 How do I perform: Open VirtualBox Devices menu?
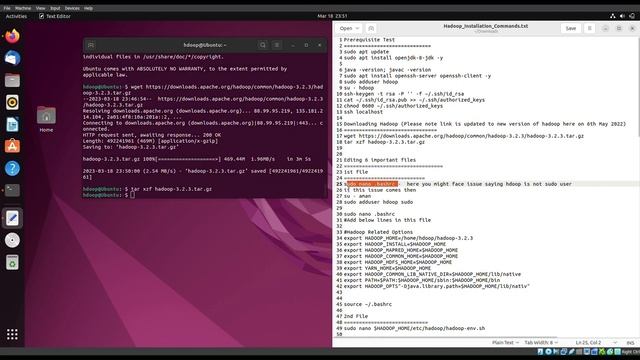pyautogui.click(x=72, y=8)
